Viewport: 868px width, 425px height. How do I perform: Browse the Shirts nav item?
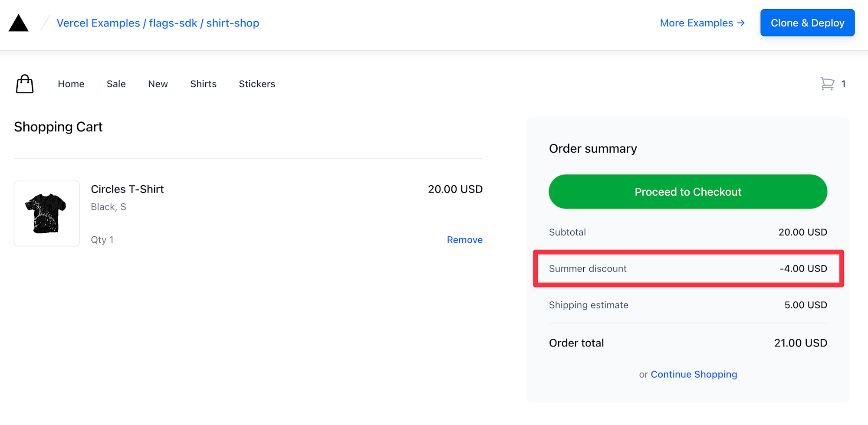click(203, 84)
